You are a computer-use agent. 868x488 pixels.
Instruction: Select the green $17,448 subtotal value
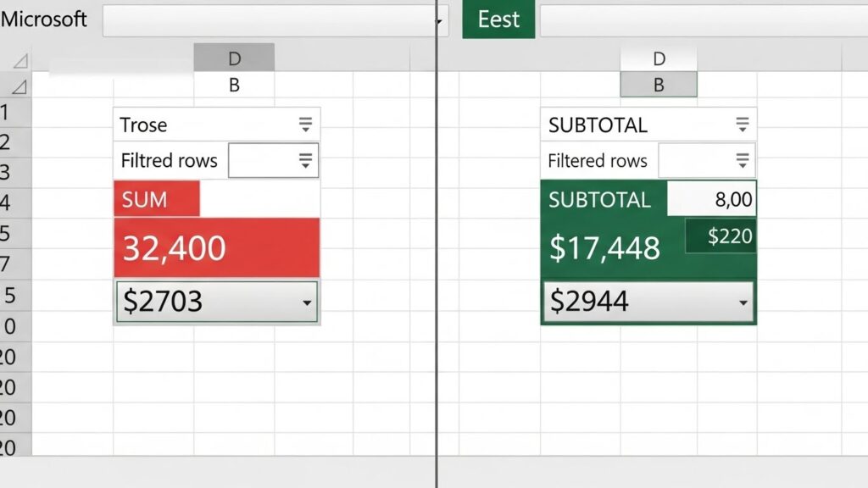[x=604, y=248]
